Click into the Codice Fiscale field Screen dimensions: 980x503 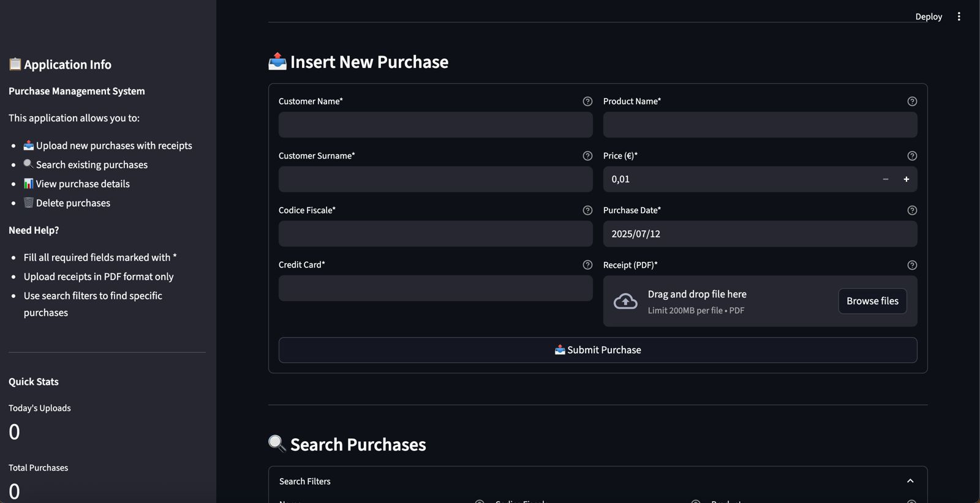(435, 234)
